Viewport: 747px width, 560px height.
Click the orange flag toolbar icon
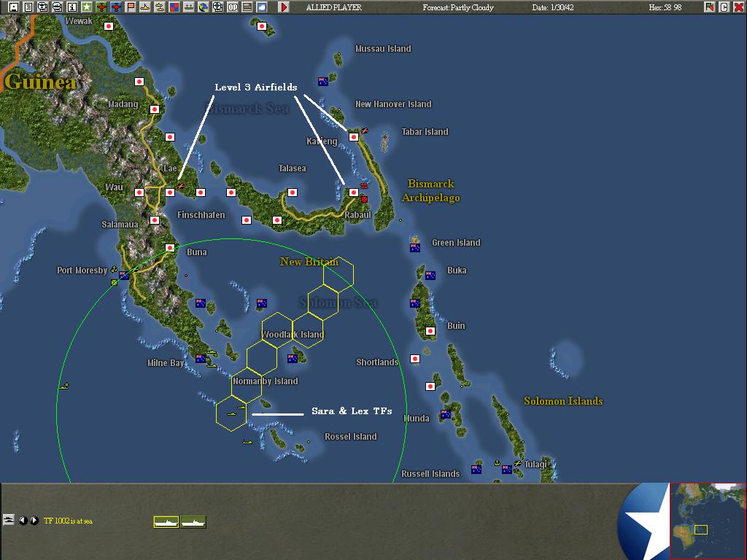pos(131,7)
